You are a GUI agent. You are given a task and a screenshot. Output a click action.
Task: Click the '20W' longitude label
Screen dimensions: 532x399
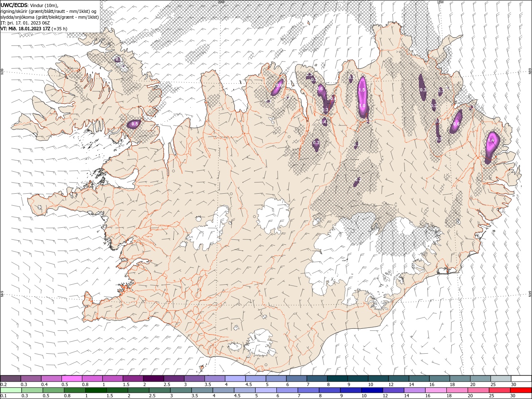click(221, 2)
